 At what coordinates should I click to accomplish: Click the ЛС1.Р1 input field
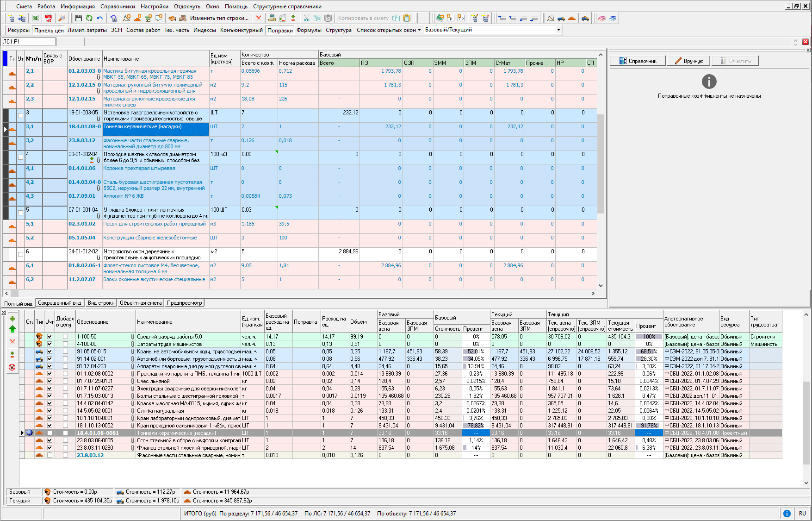pos(29,42)
